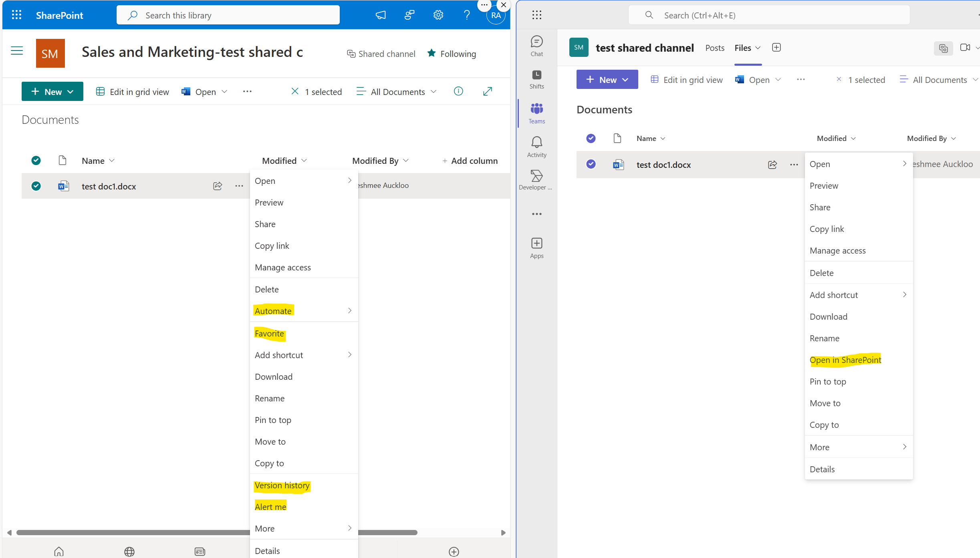
Task: Click the bottom bar globe icon
Action: pos(129,551)
